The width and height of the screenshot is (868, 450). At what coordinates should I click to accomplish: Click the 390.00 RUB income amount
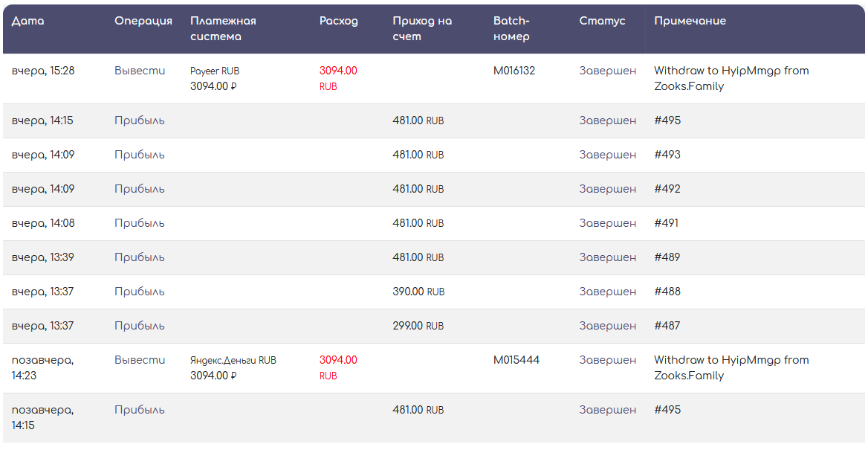pyautogui.click(x=418, y=292)
